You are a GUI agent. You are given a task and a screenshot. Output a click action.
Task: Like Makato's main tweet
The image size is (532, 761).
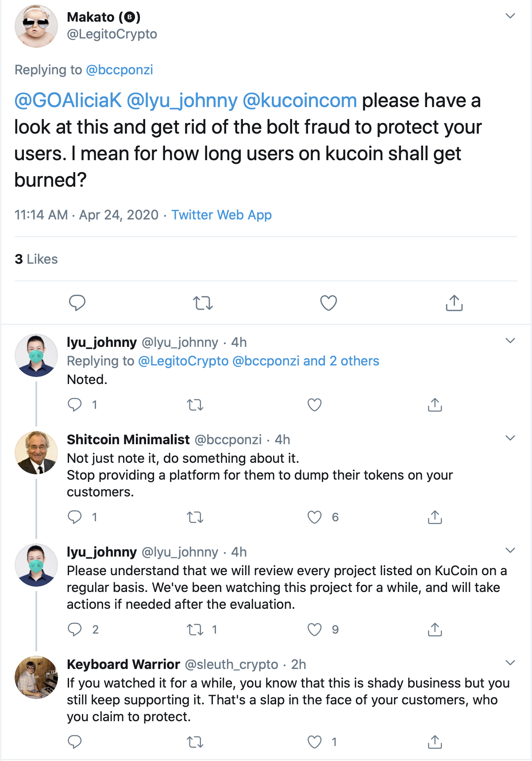pos(328,303)
